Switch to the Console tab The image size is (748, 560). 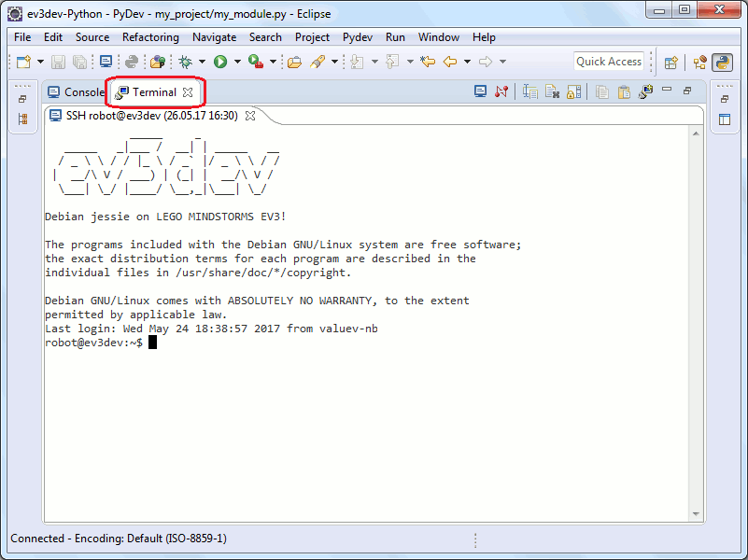tap(77, 92)
